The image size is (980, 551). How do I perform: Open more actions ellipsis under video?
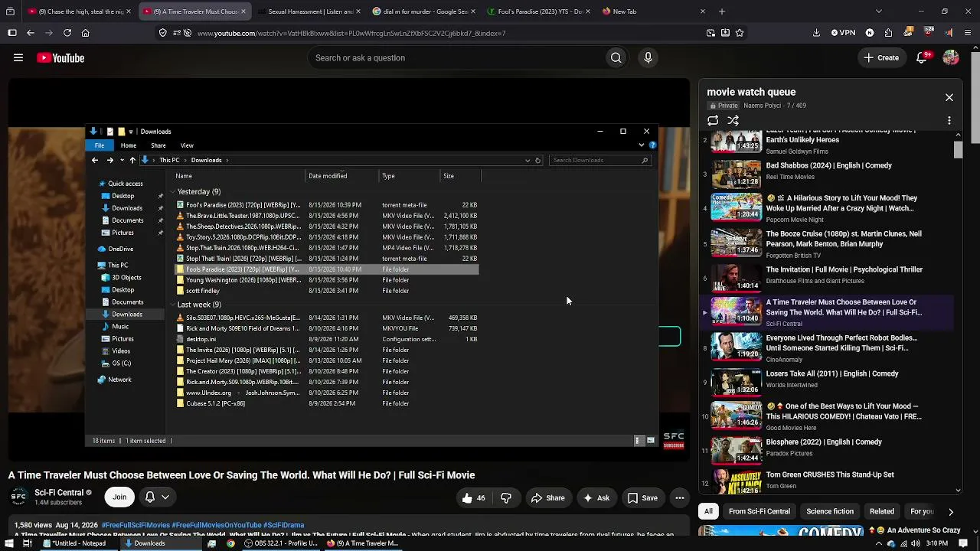point(679,498)
